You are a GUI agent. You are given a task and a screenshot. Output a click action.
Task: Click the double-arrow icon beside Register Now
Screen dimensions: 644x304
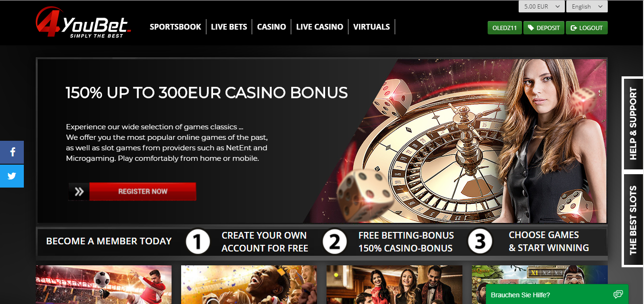[79, 191]
